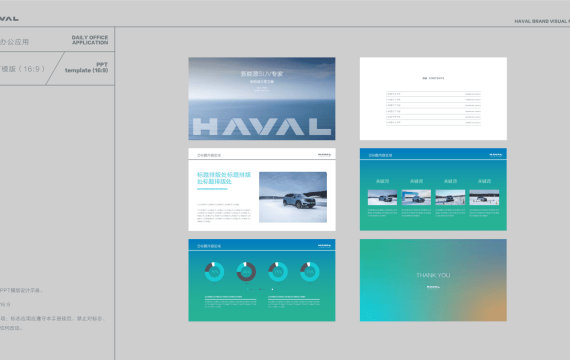Click the HAVAL BRAND VISUAL header text
Screen dimensions: 570x360
[542, 21]
